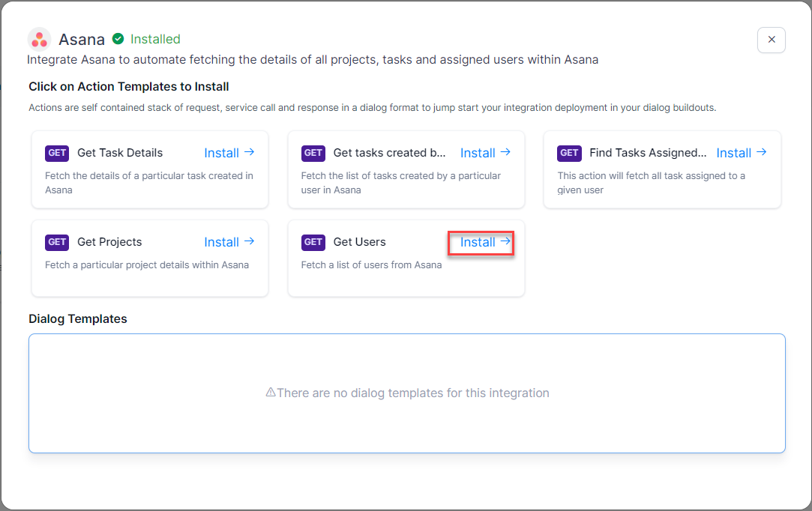This screenshot has height=511, width=812.
Task: Install the Get Projects action
Action: (x=229, y=242)
